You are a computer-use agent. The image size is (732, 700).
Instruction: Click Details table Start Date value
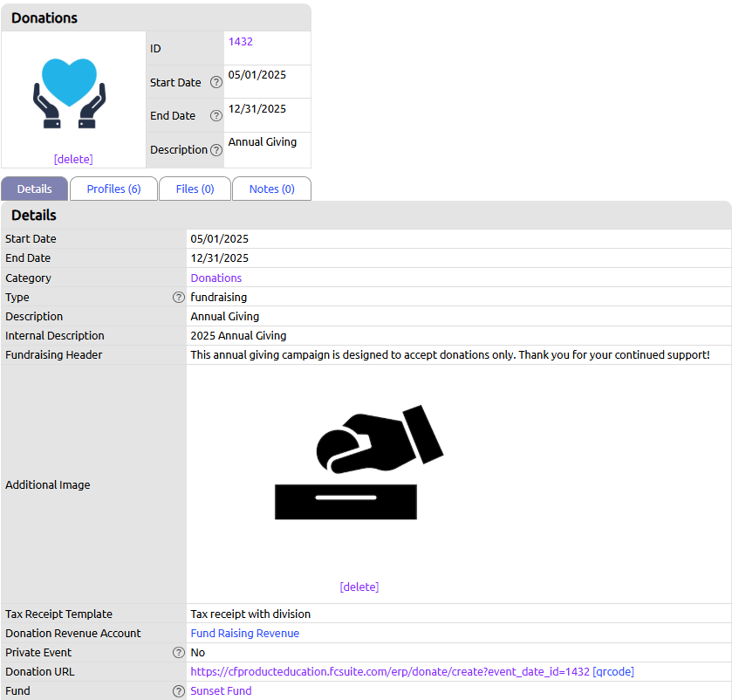[x=219, y=238]
